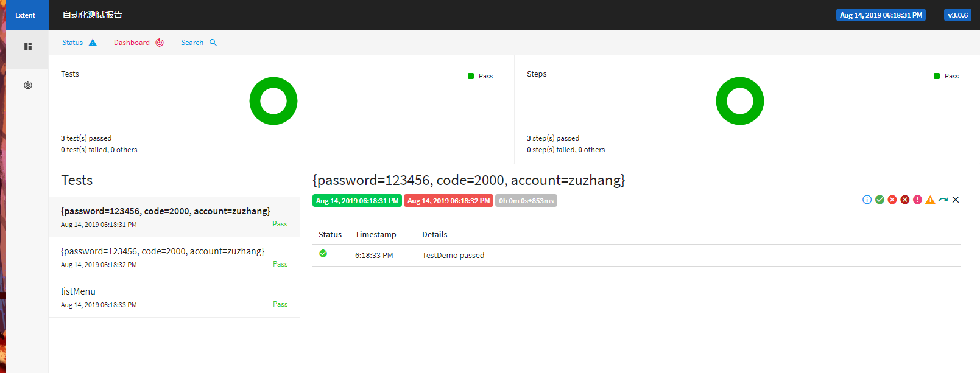Click '3 step(s) passed' summary text
Viewport: 980px width, 373px height.
pyautogui.click(x=553, y=138)
